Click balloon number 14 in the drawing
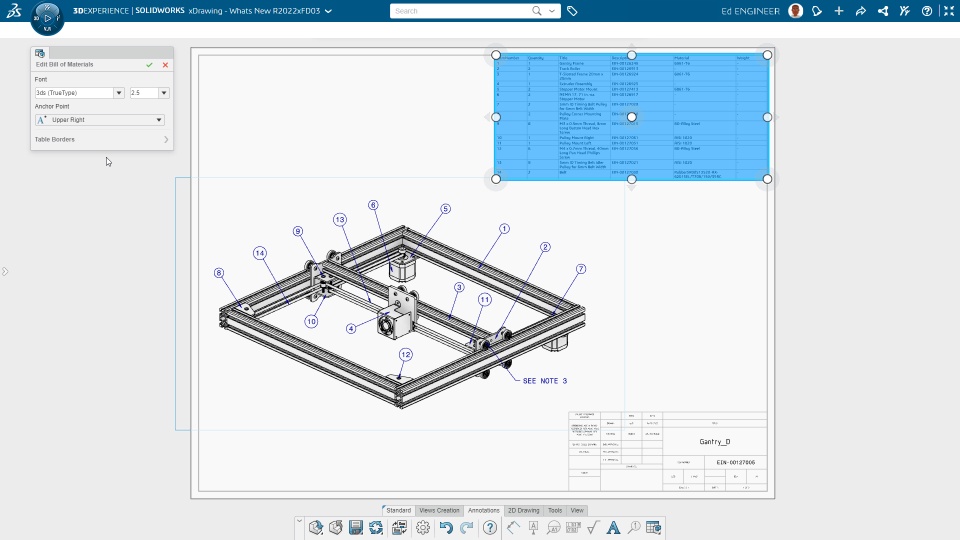This screenshot has height=540, width=960. click(260, 253)
